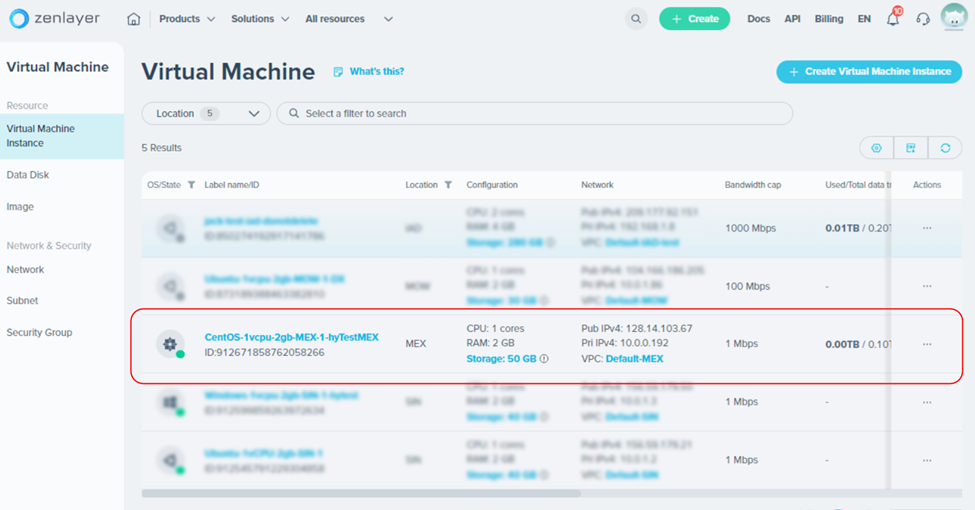Open Image in sidebar
The height and width of the screenshot is (510, 975).
click(x=20, y=206)
